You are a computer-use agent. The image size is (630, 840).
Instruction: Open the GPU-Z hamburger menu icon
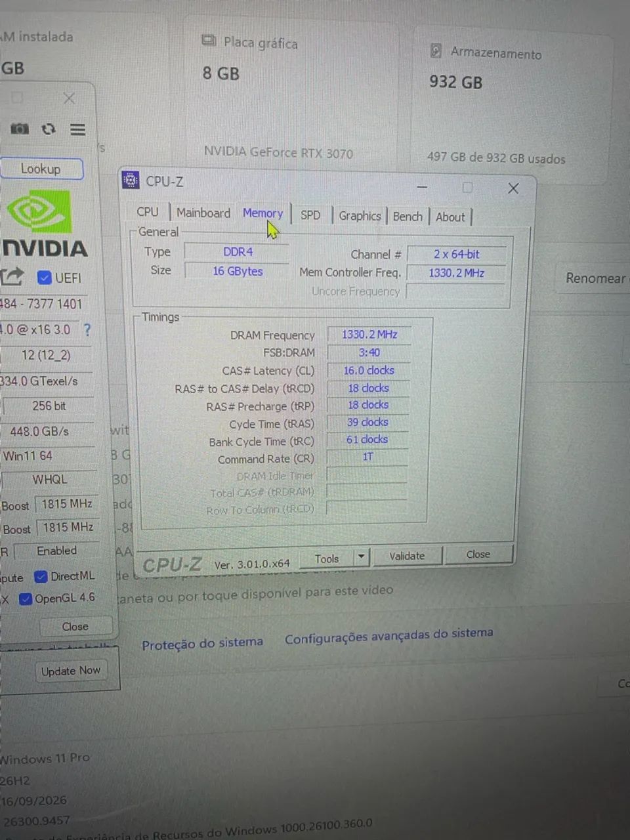(x=77, y=129)
